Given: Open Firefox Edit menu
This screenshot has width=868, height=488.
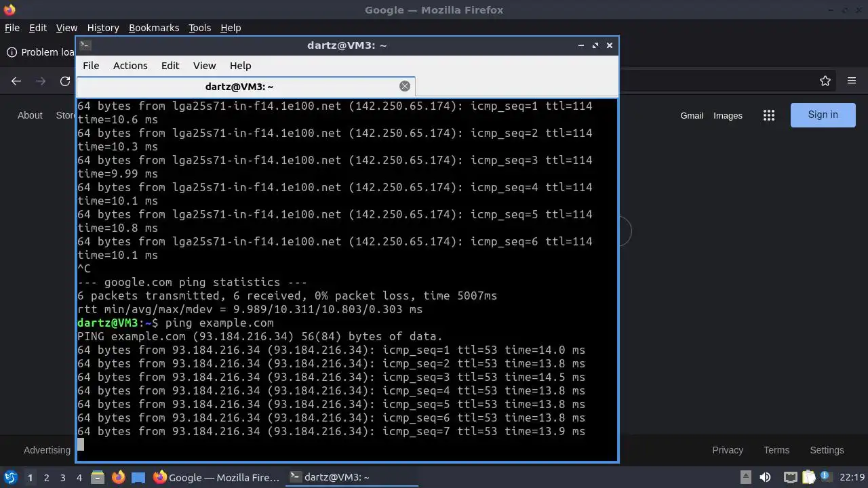Looking at the screenshot, I should (38, 28).
